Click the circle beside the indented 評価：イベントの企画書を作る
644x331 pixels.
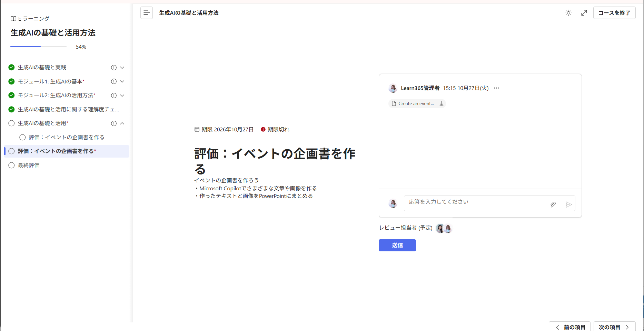[x=22, y=137]
